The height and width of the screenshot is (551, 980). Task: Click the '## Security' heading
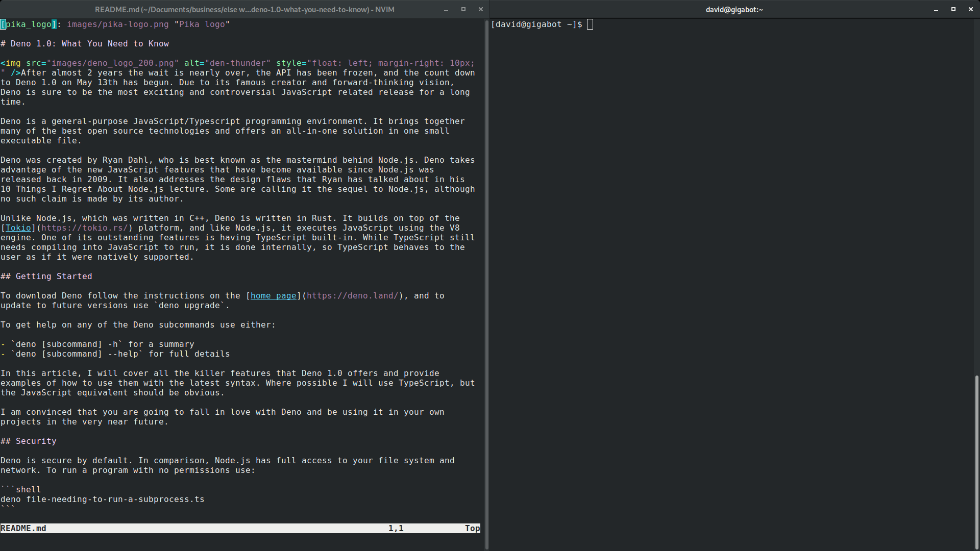[x=29, y=441]
